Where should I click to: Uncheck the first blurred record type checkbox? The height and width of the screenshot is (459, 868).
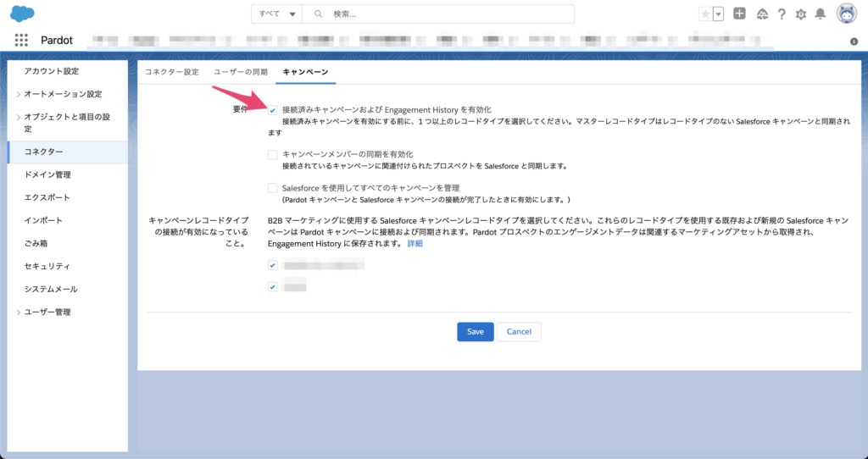[x=272, y=265]
